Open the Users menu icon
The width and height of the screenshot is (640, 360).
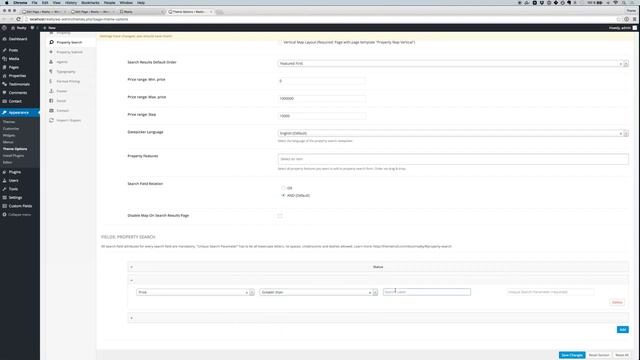pos(4,180)
